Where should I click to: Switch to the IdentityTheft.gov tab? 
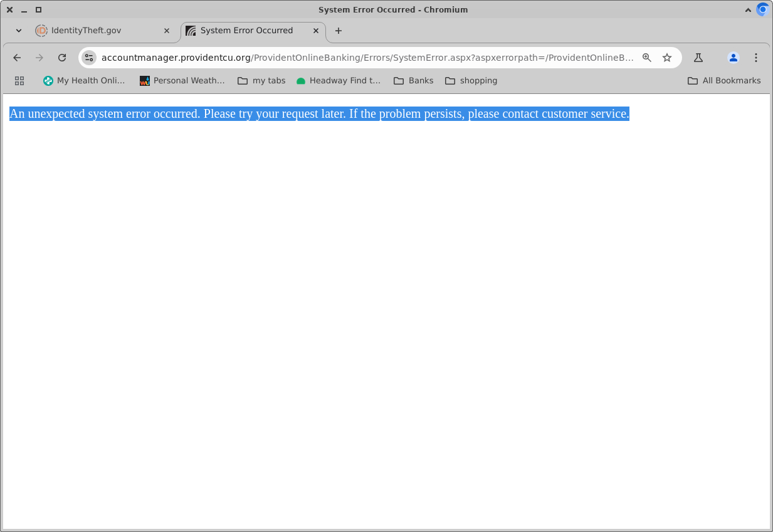coord(94,31)
